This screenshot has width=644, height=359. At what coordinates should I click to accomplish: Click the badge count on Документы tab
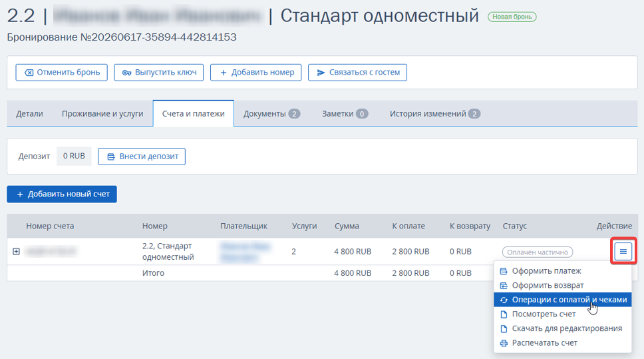(x=294, y=114)
